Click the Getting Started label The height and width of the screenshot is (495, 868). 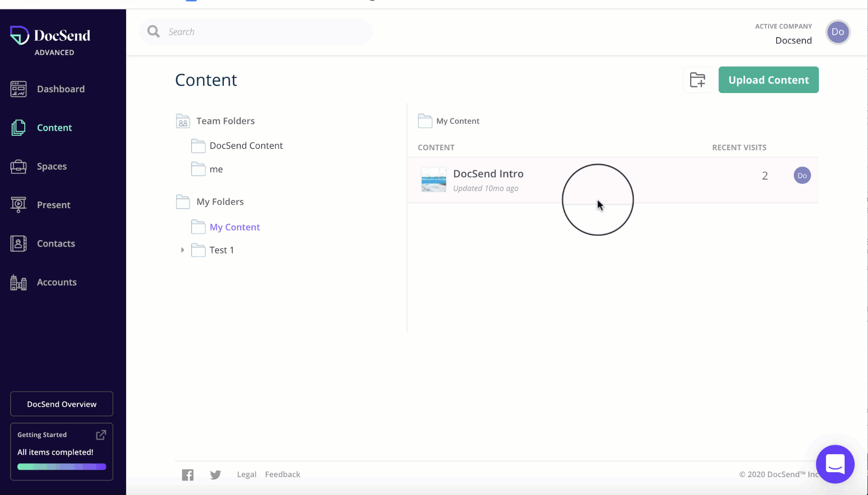(42, 434)
